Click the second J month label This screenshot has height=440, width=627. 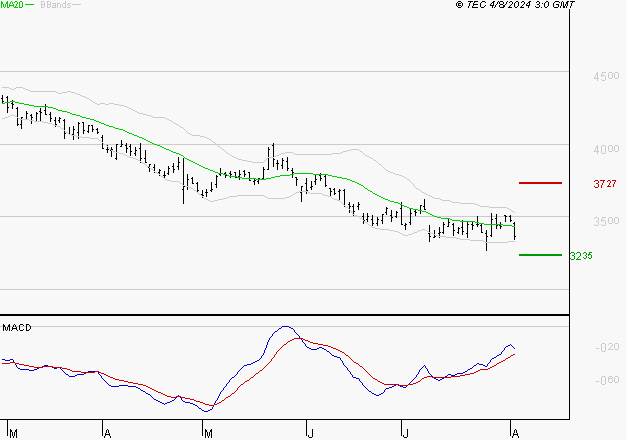[405, 433]
